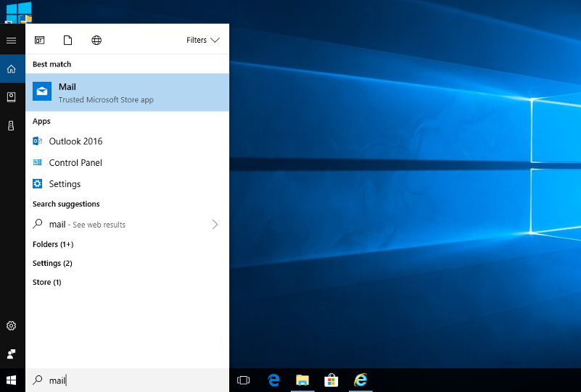Filter results by Web globe icon

click(x=96, y=40)
